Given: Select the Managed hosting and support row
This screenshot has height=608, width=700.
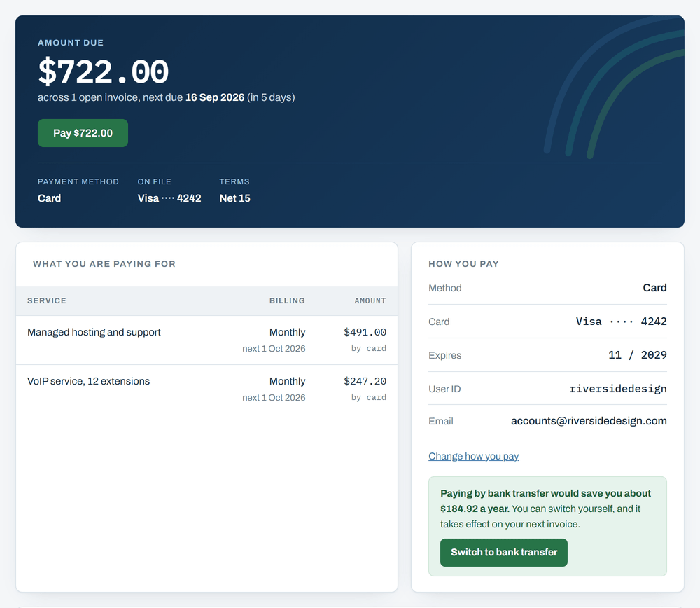Looking at the screenshot, I should (x=206, y=340).
